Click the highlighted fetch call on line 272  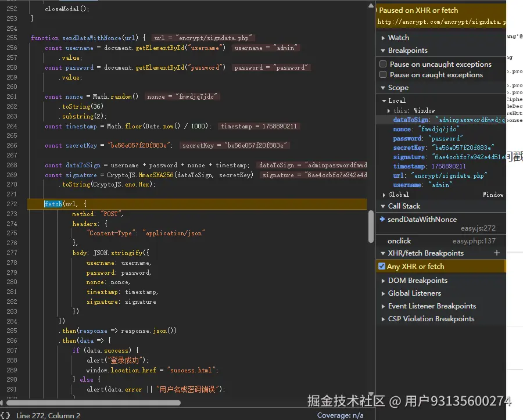(x=53, y=204)
